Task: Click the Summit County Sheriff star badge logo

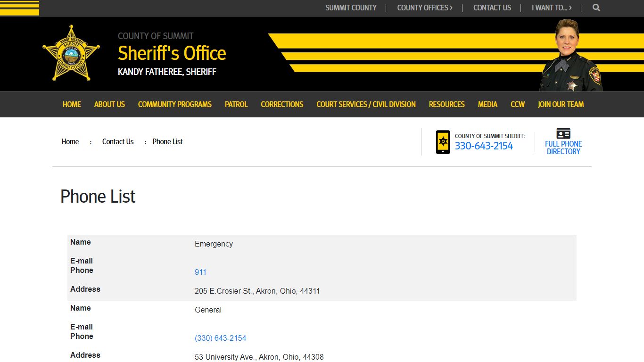Action: [x=71, y=53]
